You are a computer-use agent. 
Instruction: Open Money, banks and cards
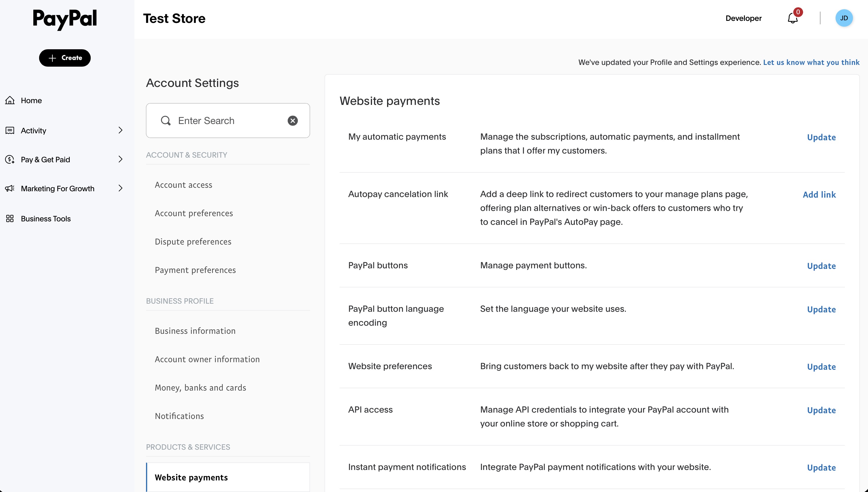[x=200, y=388]
